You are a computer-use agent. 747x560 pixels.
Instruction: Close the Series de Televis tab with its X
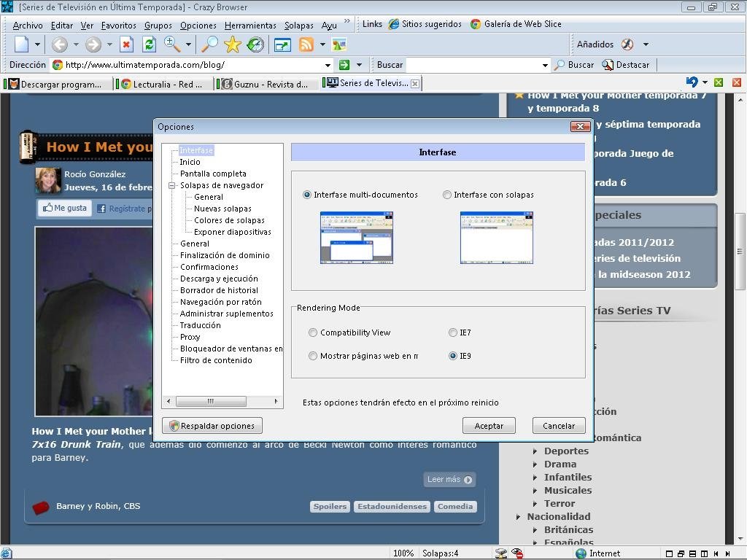coord(415,84)
